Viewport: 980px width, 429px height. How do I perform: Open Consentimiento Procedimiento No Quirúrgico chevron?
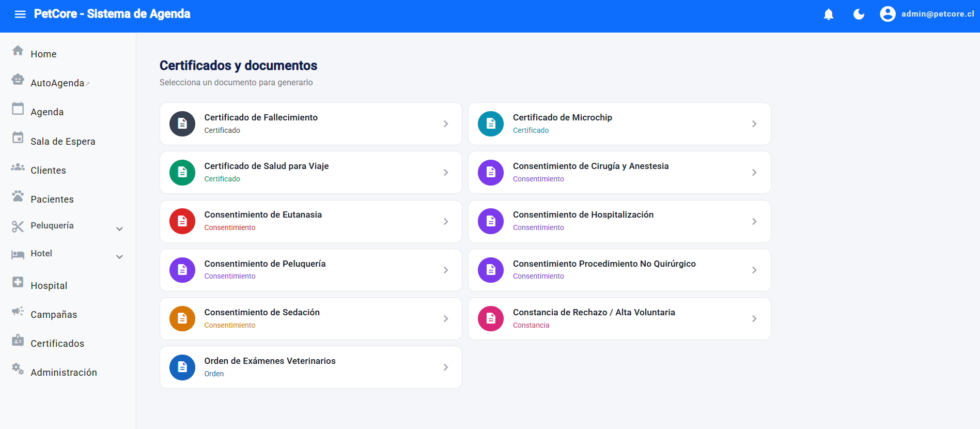(x=754, y=270)
